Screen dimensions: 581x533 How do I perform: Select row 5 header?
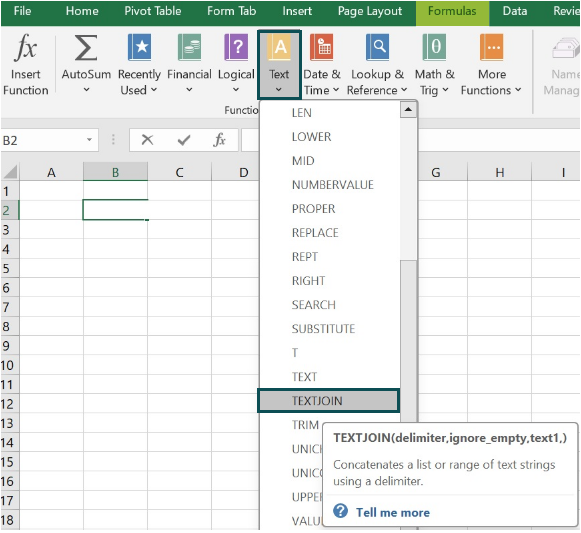[x=10, y=268]
